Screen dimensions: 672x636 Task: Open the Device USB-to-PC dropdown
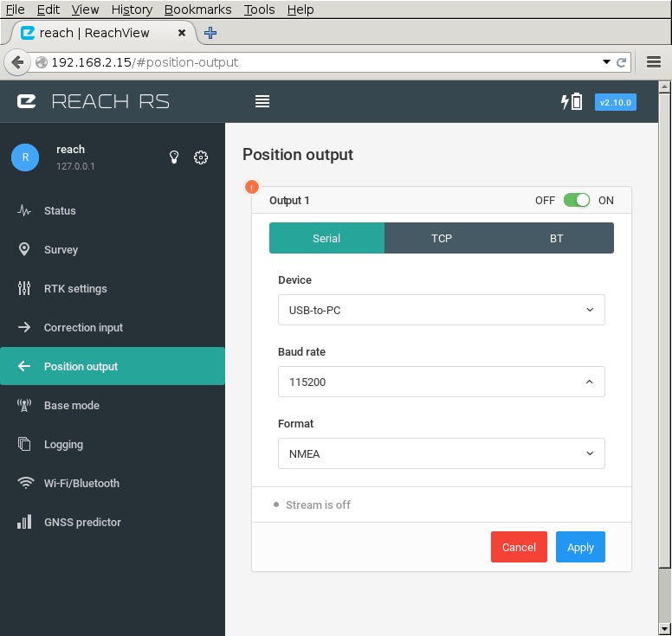point(442,310)
